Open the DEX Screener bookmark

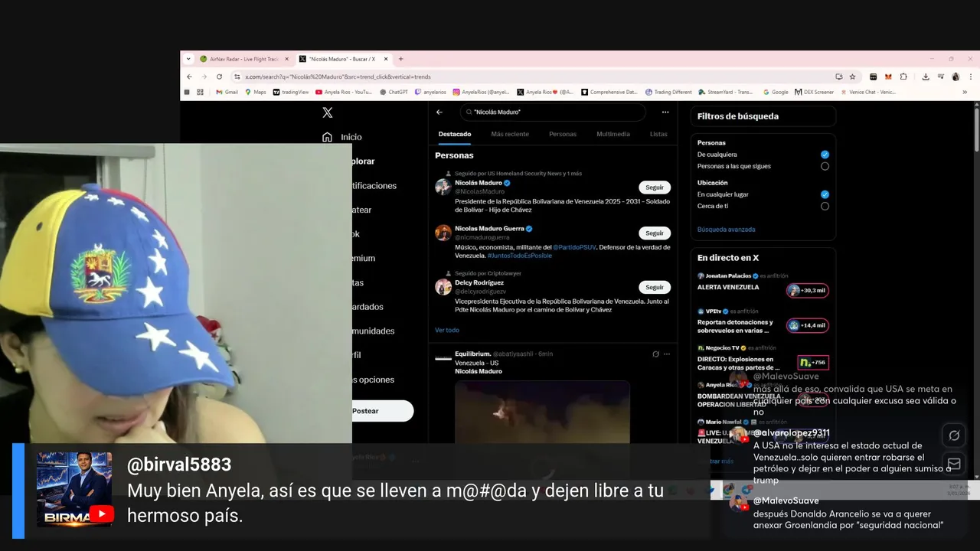click(x=814, y=92)
